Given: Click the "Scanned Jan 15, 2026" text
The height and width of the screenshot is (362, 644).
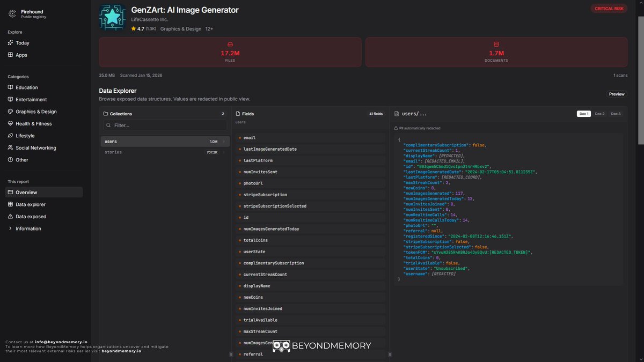Looking at the screenshot, I should 141,76.
